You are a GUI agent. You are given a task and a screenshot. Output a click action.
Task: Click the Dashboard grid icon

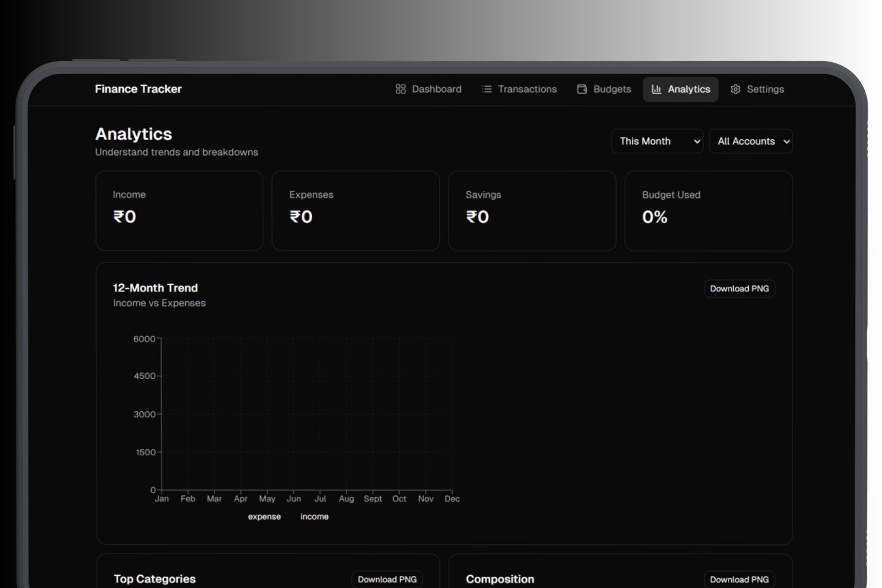point(400,89)
